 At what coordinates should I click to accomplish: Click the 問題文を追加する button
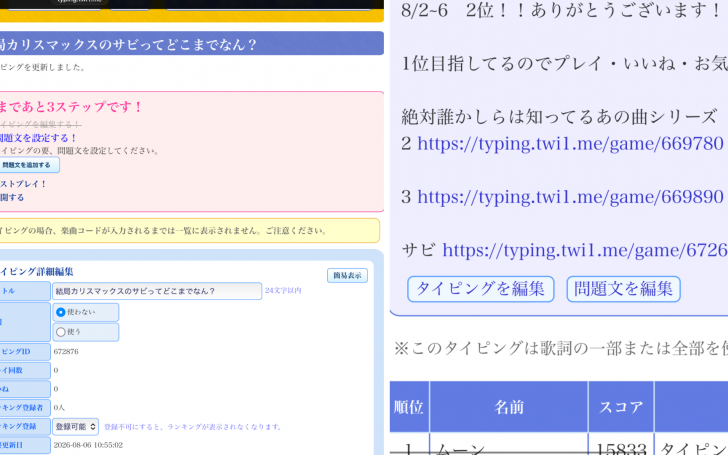click(29, 165)
